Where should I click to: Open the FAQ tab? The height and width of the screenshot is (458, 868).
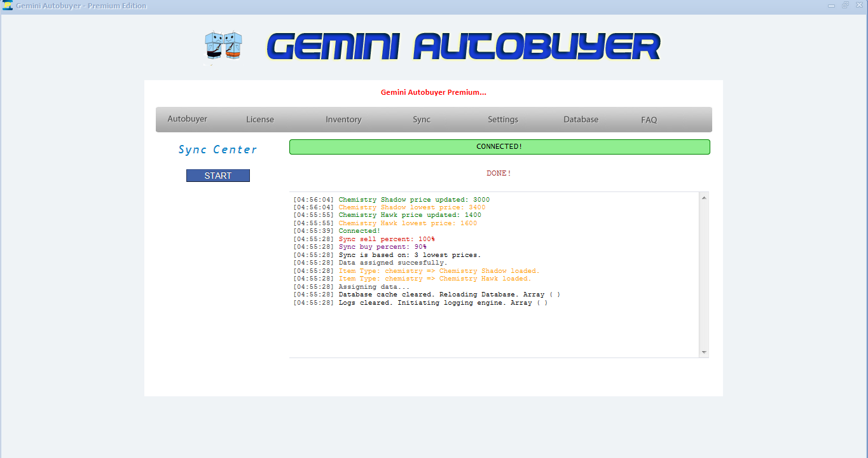click(649, 120)
